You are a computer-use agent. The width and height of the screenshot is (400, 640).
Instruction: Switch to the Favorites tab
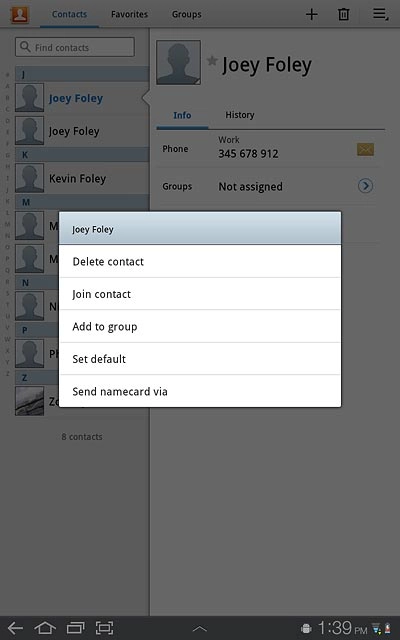(129, 14)
